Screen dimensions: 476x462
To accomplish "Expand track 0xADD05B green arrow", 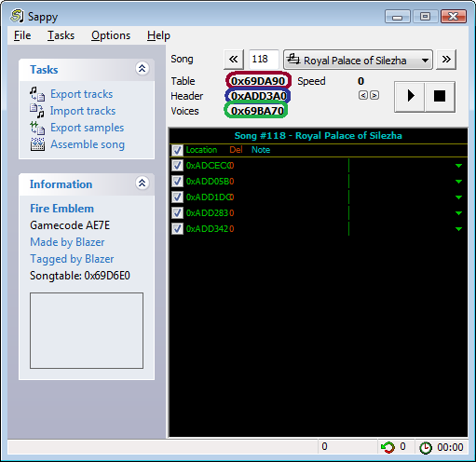I will point(458,182).
